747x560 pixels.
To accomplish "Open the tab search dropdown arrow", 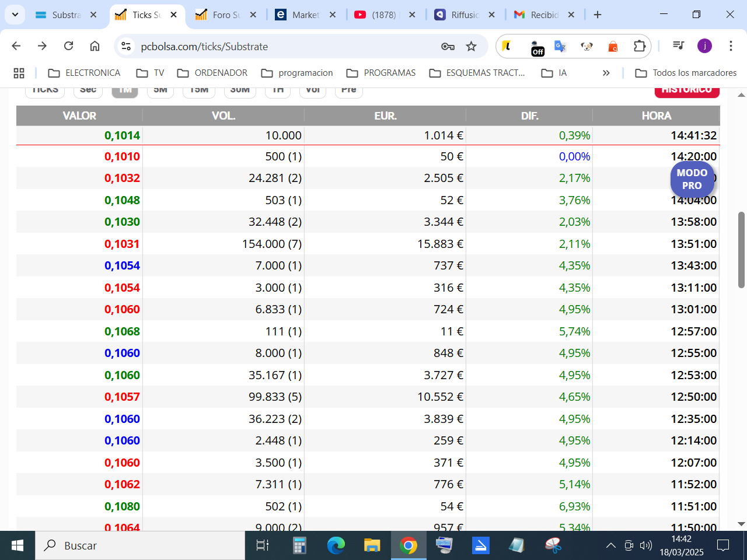I will 15,15.
